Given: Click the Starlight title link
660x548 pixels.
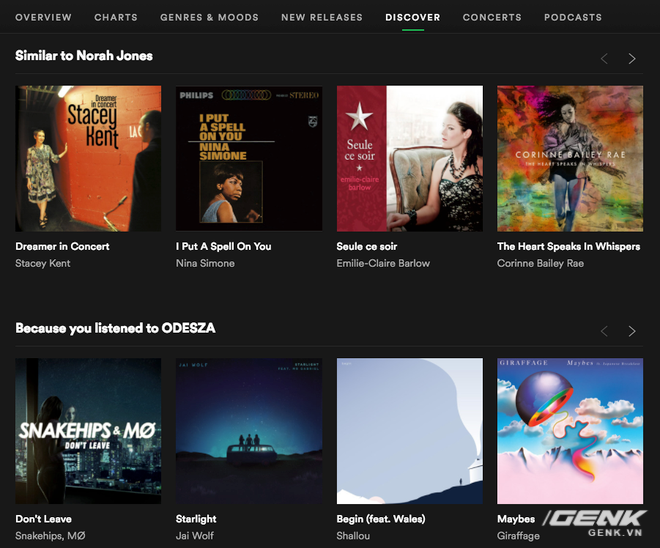Looking at the screenshot, I should coord(196,519).
